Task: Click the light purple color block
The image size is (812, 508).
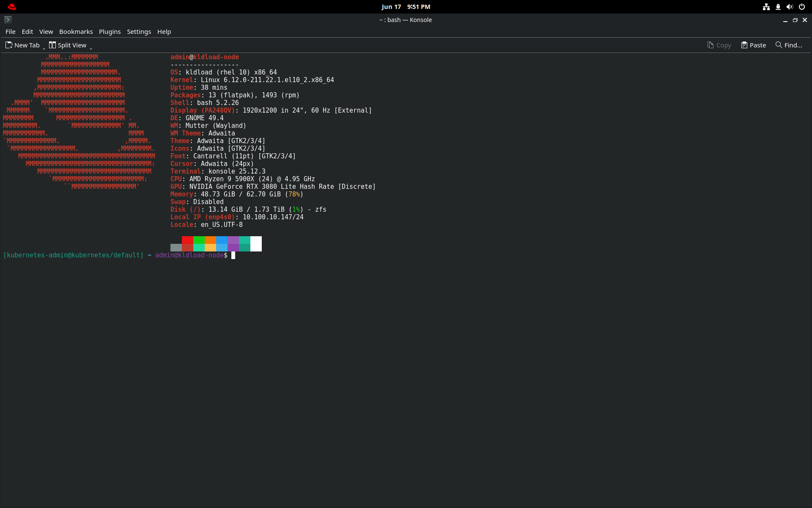Action: (233, 240)
